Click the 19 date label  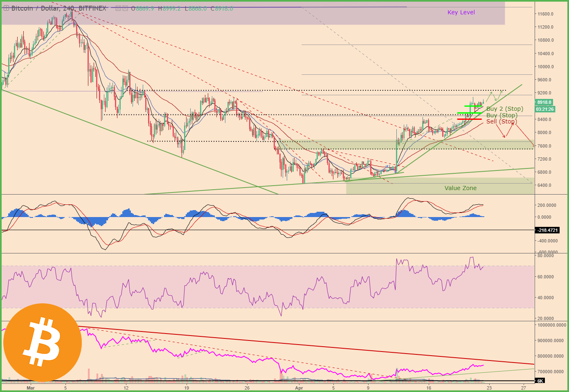pos(187,388)
